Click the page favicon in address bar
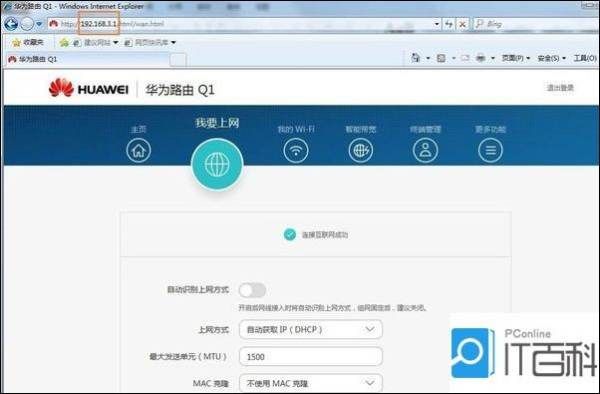Image resolution: width=600 pixels, height=394 pixels. tap(54, 24)
